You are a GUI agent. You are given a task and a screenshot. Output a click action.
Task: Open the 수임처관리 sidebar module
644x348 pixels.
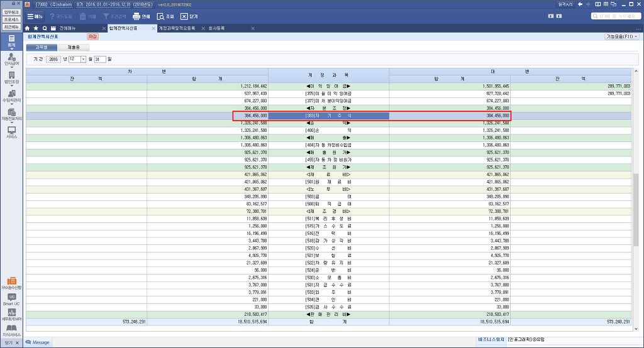tap(11, 96)
